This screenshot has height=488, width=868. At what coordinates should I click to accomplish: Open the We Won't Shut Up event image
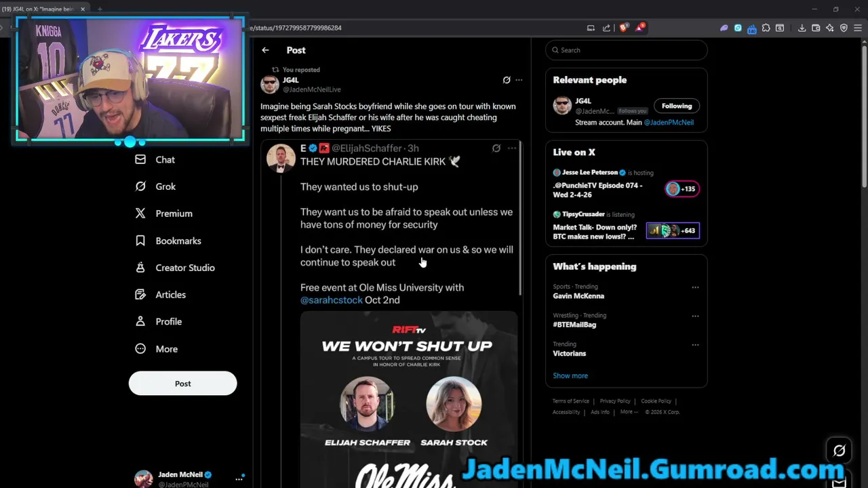409,400
